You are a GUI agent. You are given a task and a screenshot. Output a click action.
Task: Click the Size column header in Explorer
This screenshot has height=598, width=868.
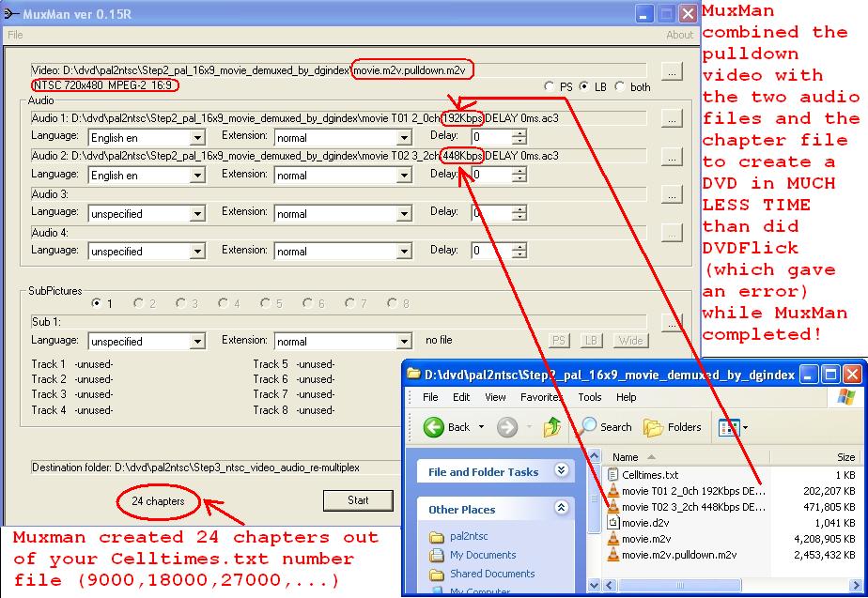(814, 457)
